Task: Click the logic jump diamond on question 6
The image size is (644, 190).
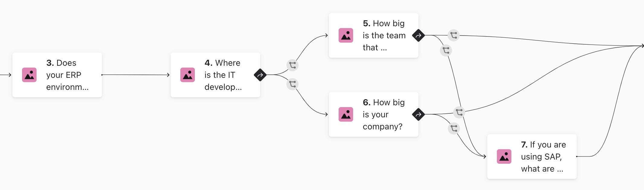Action: coord(418,114)
